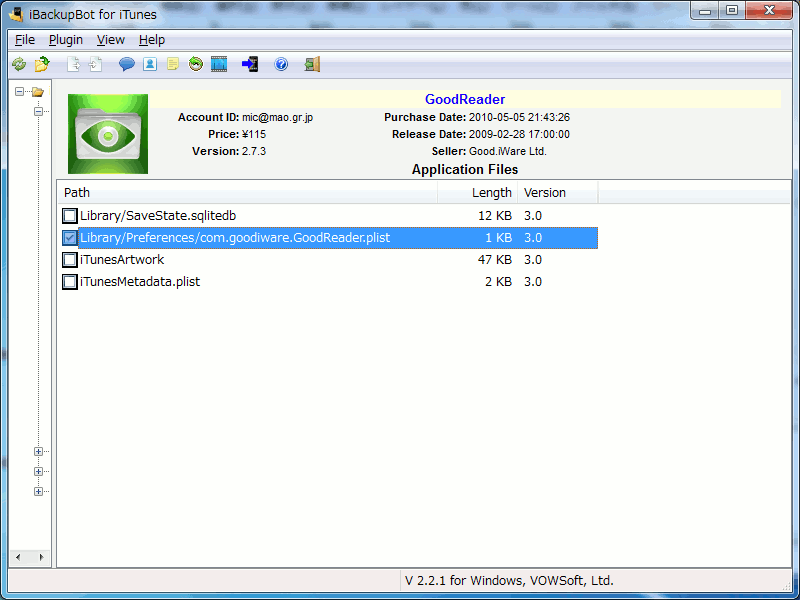Click the yellow sticky notes icon
This screenshot has width=800, height=600.
coord(173,65)
